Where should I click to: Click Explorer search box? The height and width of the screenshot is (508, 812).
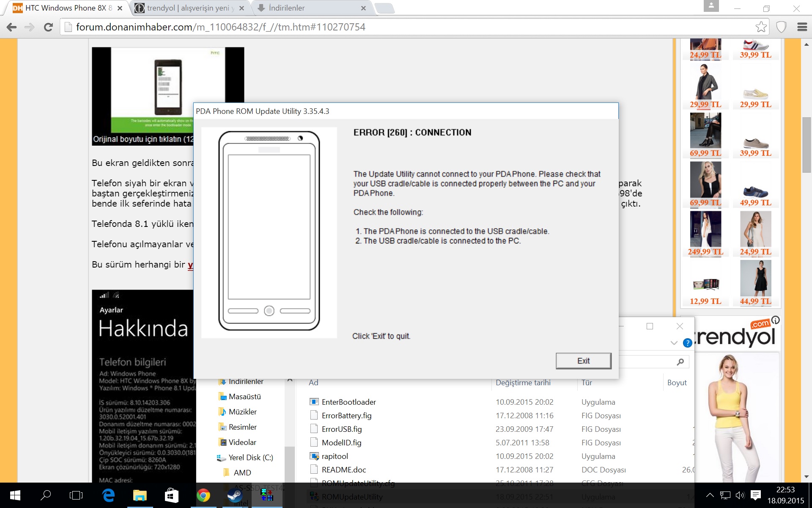click(x=653, y=362)
